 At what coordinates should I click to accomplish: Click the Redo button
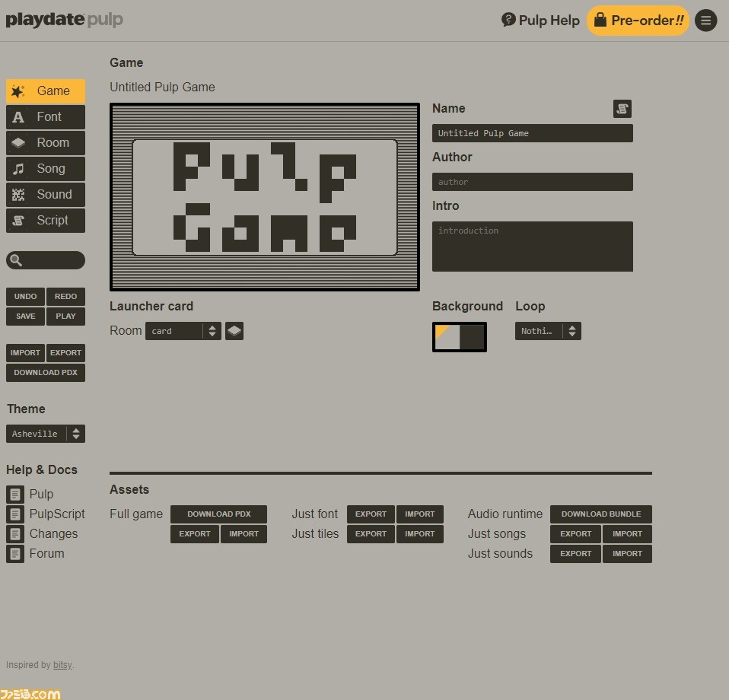[x=65, y=297]
